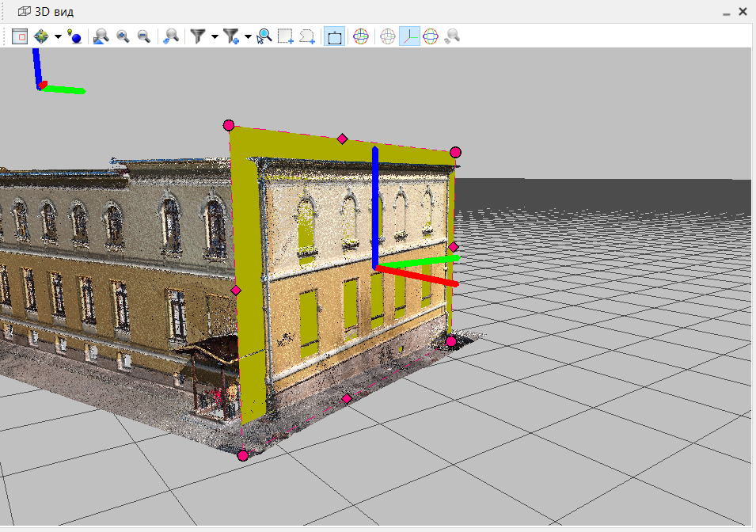The image size is (756, 532).
Task: Click the refresh zoom magnifier icon
Action: pos(171,36)
